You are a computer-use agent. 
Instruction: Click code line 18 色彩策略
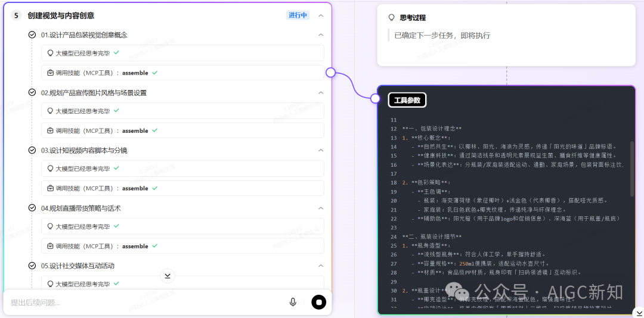[x=427, y=183]
